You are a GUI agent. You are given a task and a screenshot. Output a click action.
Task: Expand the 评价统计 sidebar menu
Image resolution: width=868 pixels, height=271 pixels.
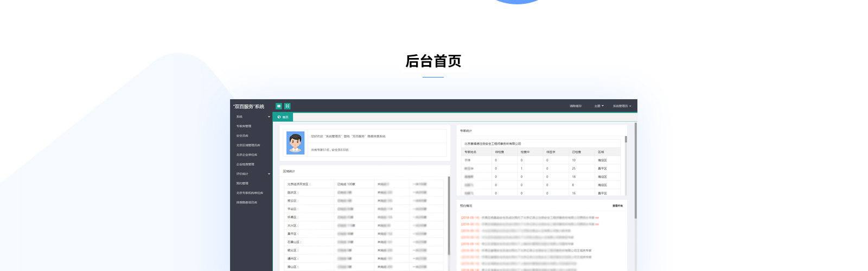tap(252, 174)
